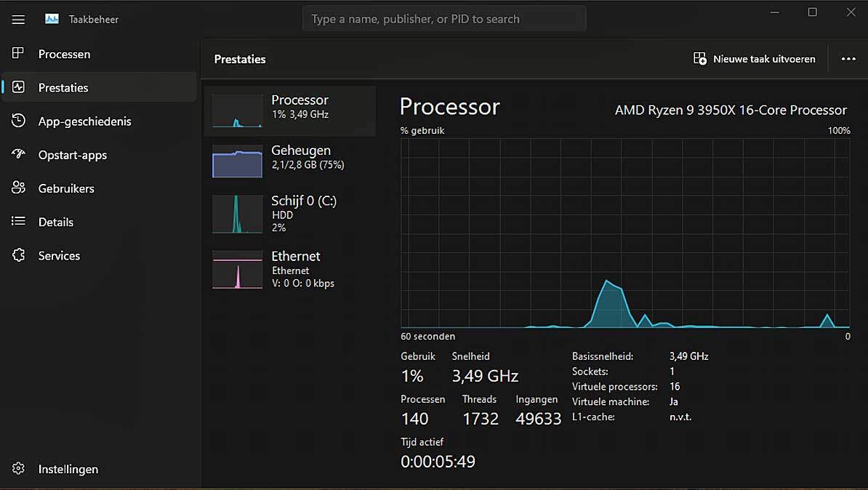Click the Taakbeheer window title text
This screenshot has height=490, width=868.
[94, 20]
